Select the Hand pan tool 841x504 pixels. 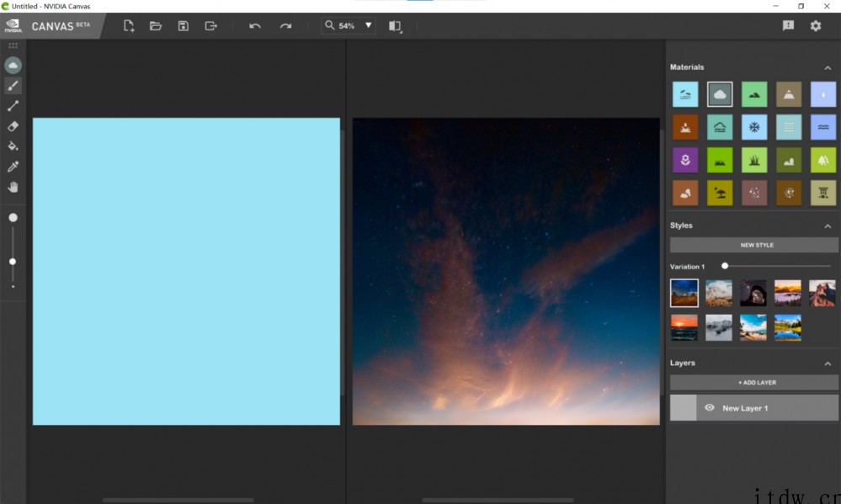point(13,187)
